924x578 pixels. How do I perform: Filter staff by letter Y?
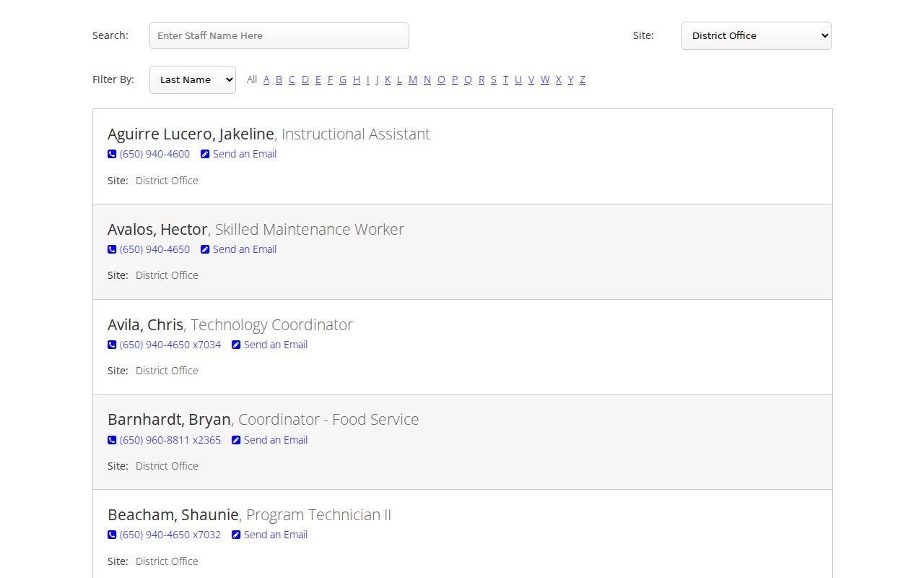click(x=570, y=79)
